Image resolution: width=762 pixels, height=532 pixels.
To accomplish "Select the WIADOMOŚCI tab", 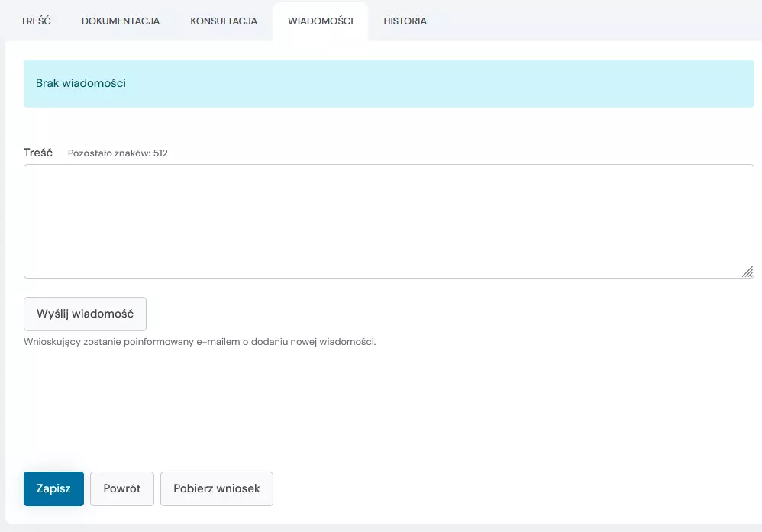I will tap(320, 21).
